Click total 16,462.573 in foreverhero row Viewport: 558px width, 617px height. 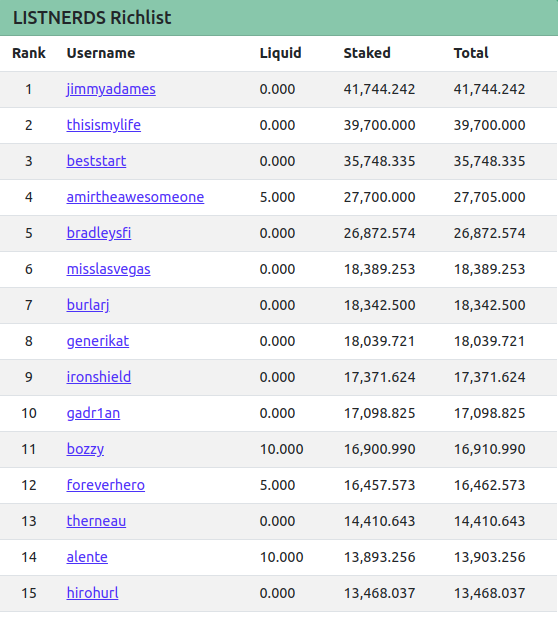(x=490, y=485)
